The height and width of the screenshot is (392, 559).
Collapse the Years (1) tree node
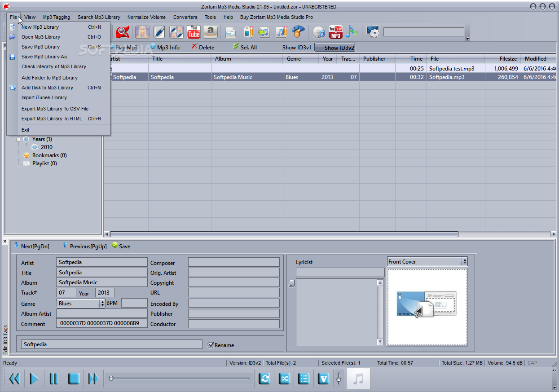(19, 139)
